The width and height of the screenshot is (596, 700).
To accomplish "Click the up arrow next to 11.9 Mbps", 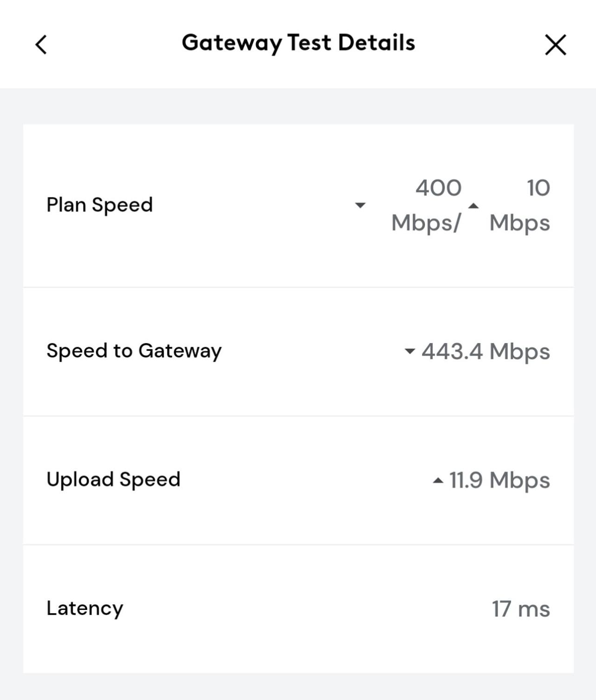I will 438,481.
